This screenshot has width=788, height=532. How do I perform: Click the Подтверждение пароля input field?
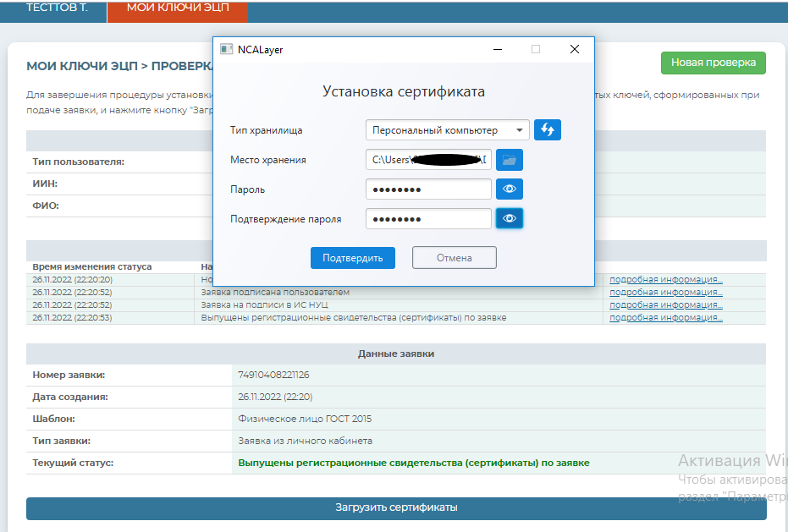click(x=428, y=219)
